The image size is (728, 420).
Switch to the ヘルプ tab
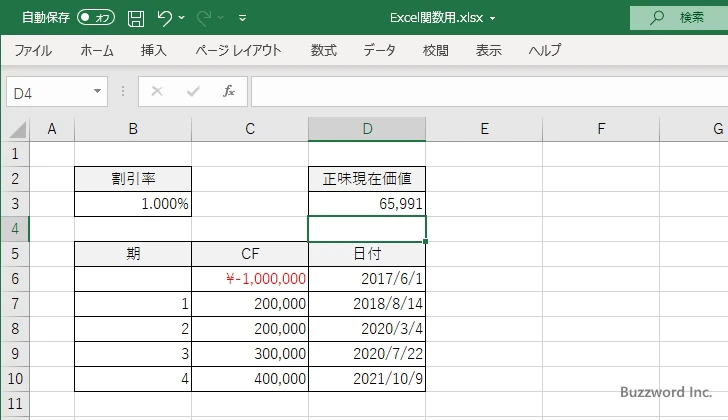tap(545, 50)
